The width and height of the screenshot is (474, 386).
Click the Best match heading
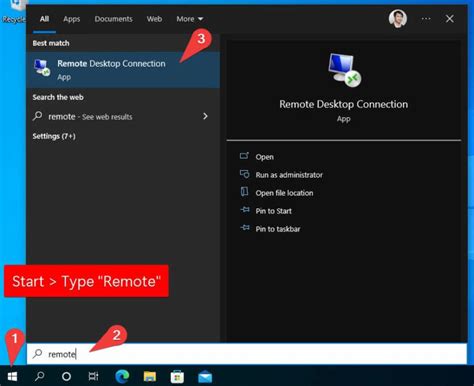[x=51, y=43]
